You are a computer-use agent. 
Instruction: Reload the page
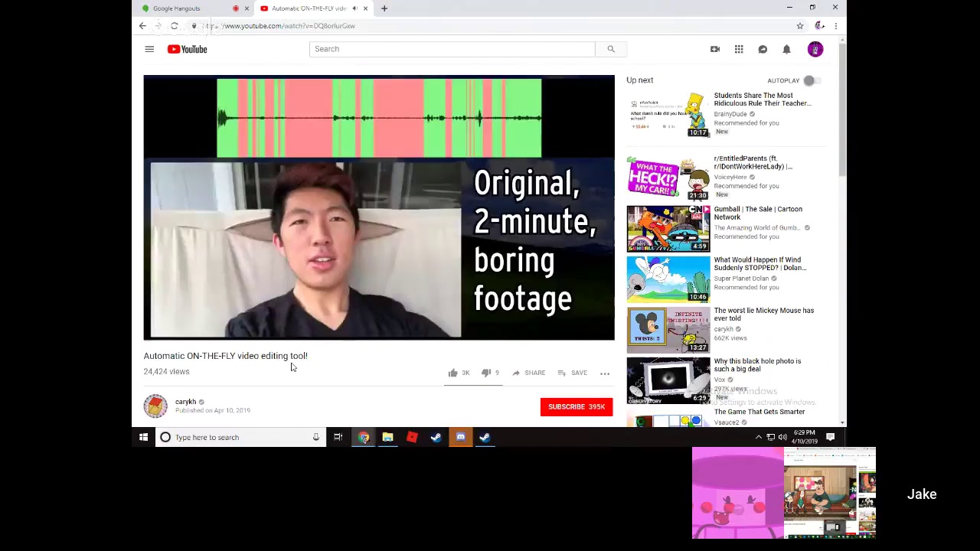[175, 26]
